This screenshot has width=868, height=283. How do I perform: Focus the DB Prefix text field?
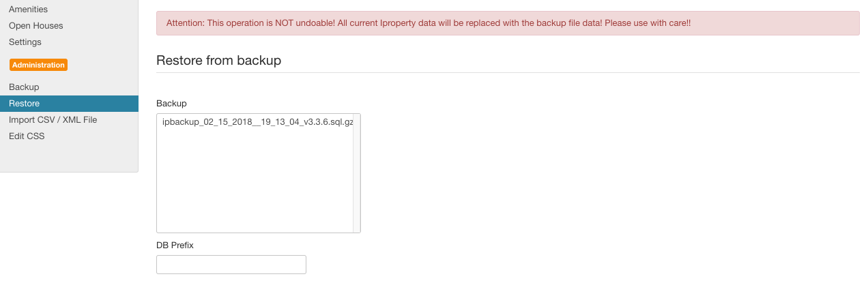[231, 265]
